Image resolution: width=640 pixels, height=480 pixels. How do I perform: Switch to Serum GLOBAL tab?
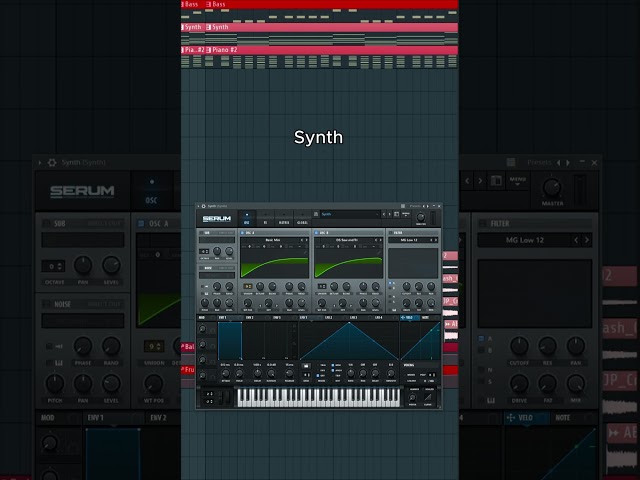(x=302, y=218)
